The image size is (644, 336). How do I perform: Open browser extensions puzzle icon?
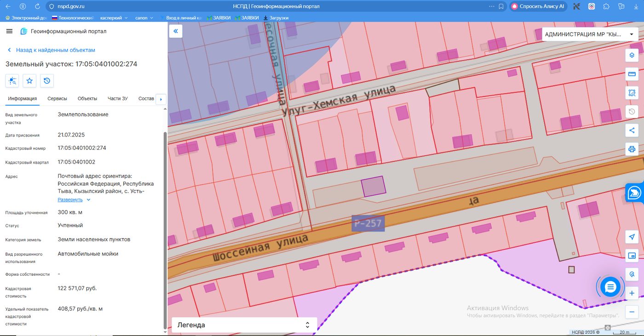coord(606,6)
